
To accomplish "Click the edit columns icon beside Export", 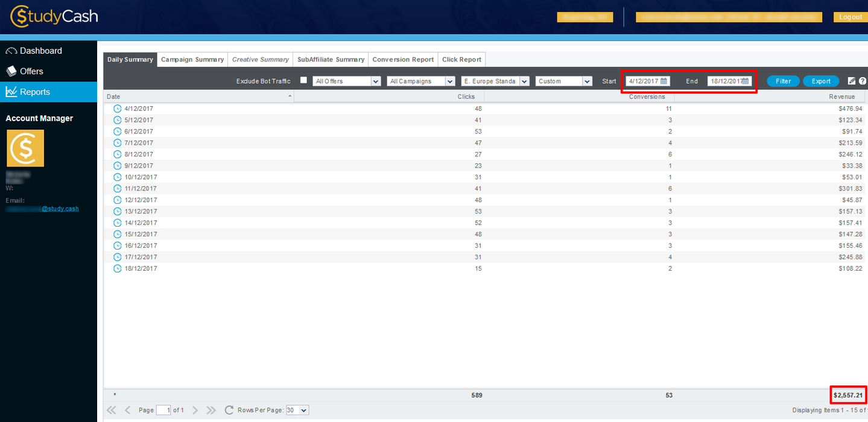I will click(852, 81).
